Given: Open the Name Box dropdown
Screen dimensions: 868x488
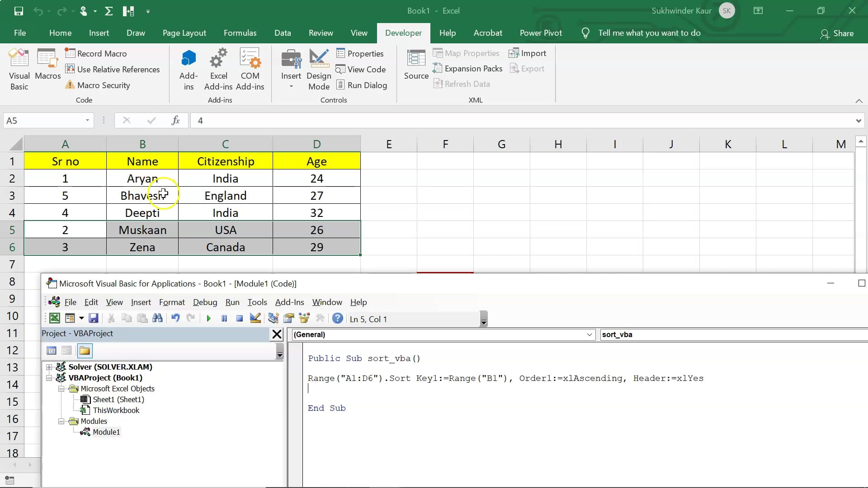Looking at the screenshot, I should 87,121.
